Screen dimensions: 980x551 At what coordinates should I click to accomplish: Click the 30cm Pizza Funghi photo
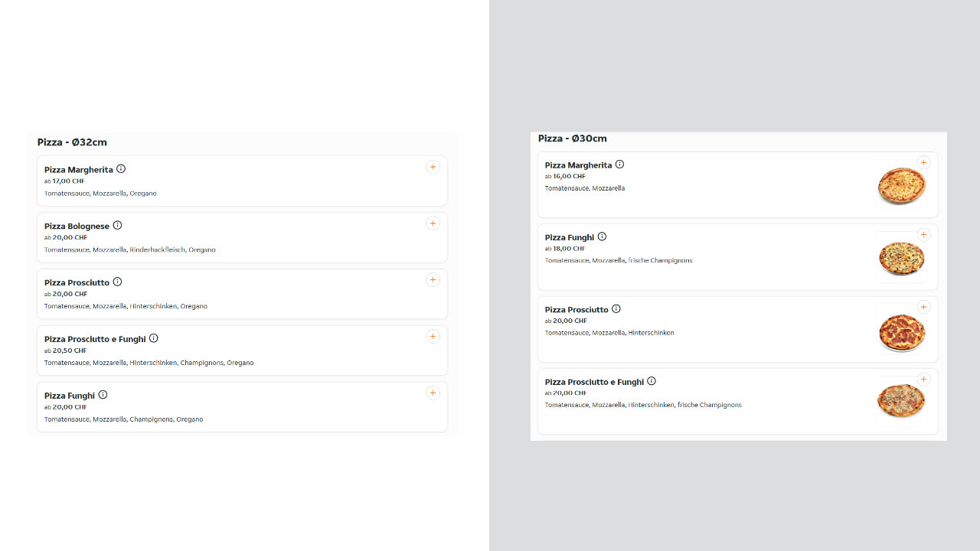901,259
